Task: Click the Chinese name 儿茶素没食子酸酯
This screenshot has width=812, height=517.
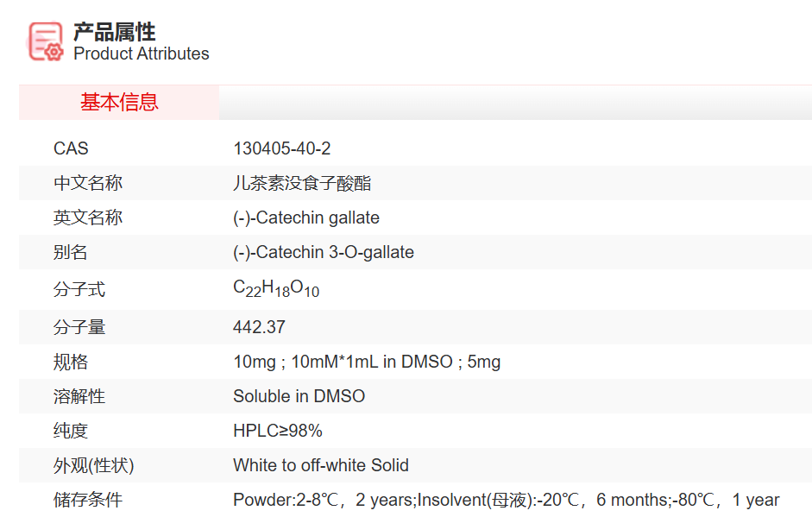Action: (302, 183)
